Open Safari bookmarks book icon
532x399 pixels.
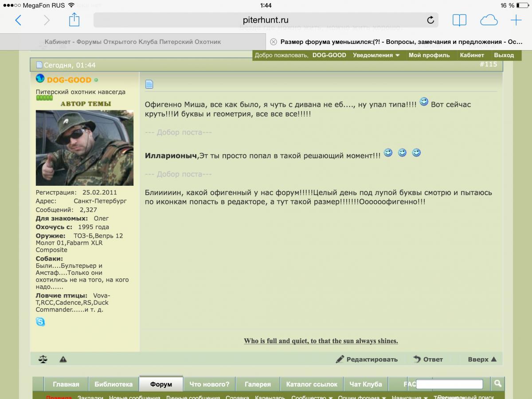459,20
